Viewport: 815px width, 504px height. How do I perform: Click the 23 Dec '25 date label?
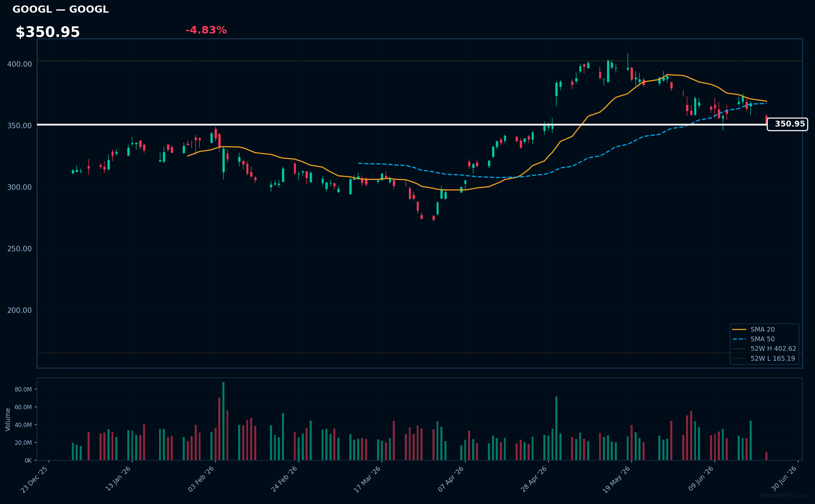[x=35, y=479]
